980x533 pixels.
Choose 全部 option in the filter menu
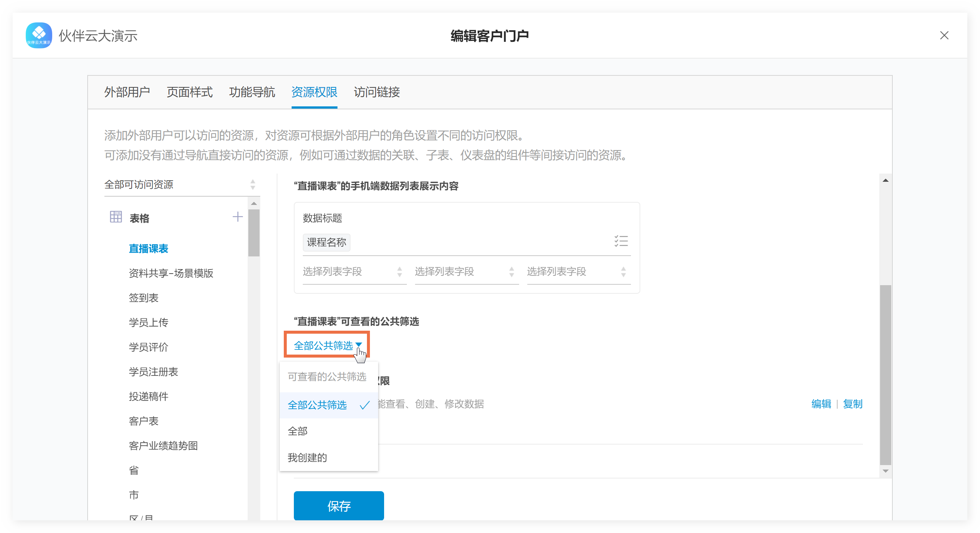[329, 431]
